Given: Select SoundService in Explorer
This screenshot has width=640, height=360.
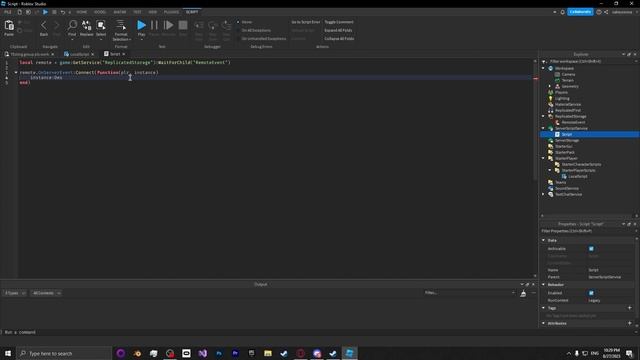Looking at the screenshot, I should tap(567, 188).
